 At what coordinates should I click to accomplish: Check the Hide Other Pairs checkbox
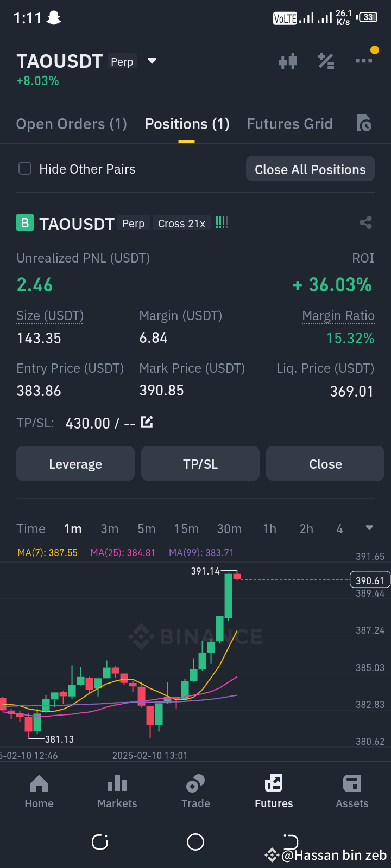coord(25,168)
